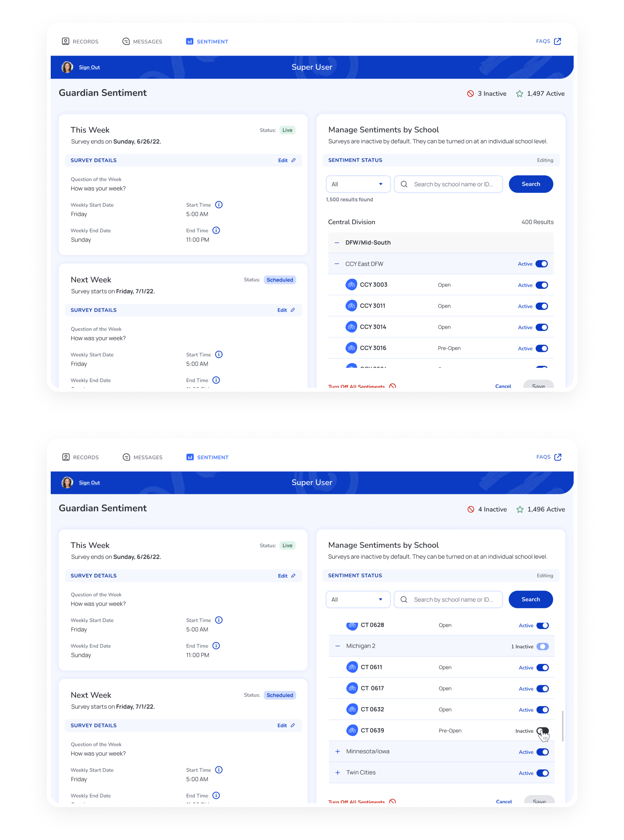This screenshot has width=624, height=840.
Task: Click Search button in lower screen
Action: pyautogui.click(x=531, y=600)
